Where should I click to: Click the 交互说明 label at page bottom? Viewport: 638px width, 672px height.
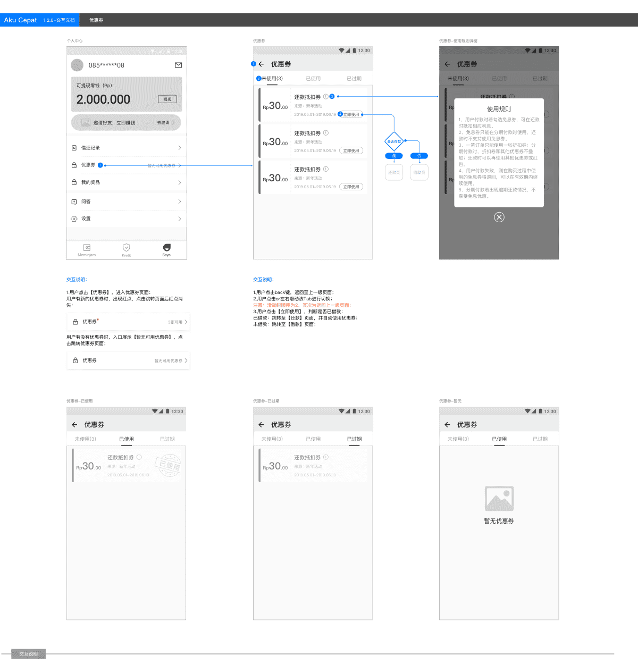(29, 654)
